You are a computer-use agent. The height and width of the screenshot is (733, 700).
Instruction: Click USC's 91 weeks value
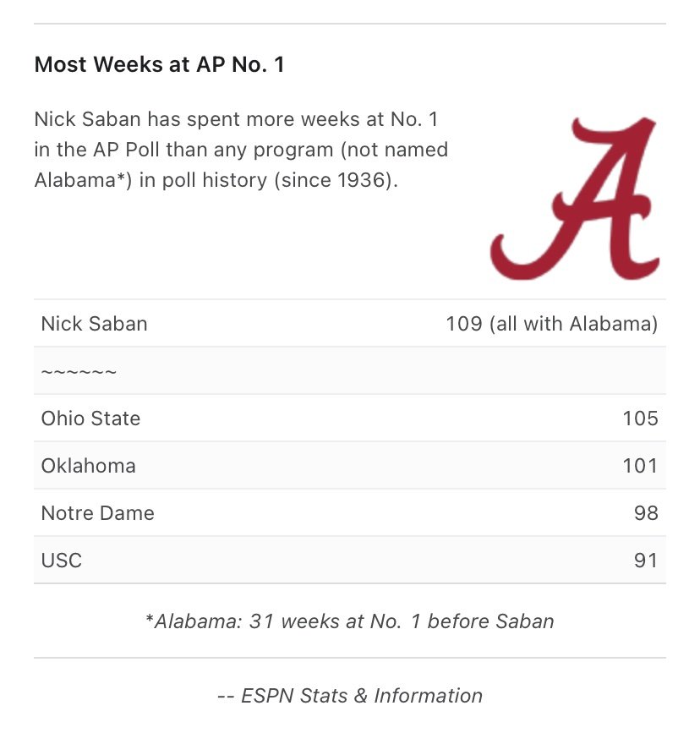point(646,561)
